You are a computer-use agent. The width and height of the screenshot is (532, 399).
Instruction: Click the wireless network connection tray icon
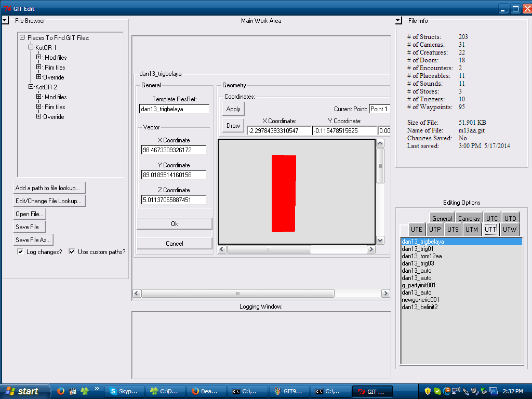point(456,391)
